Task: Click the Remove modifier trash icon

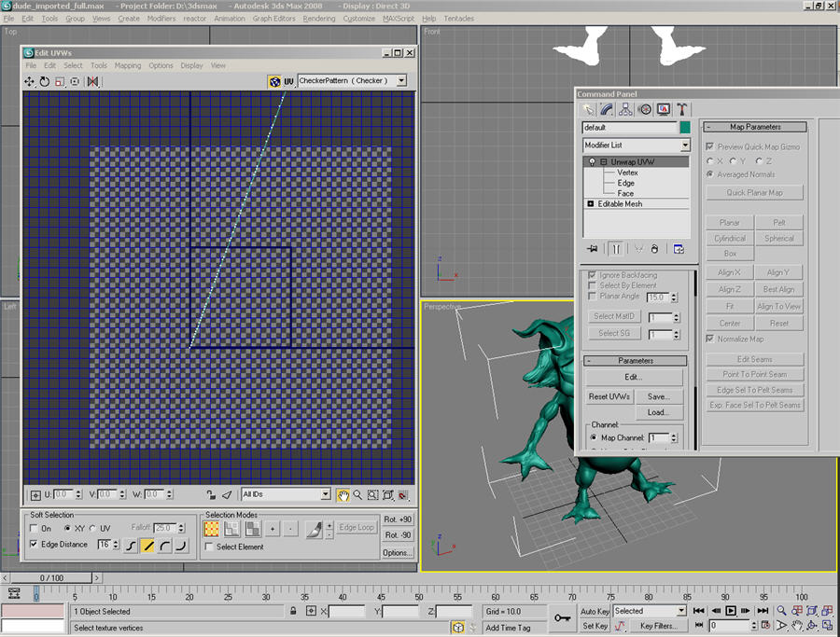Action: (x=654, y=249)
